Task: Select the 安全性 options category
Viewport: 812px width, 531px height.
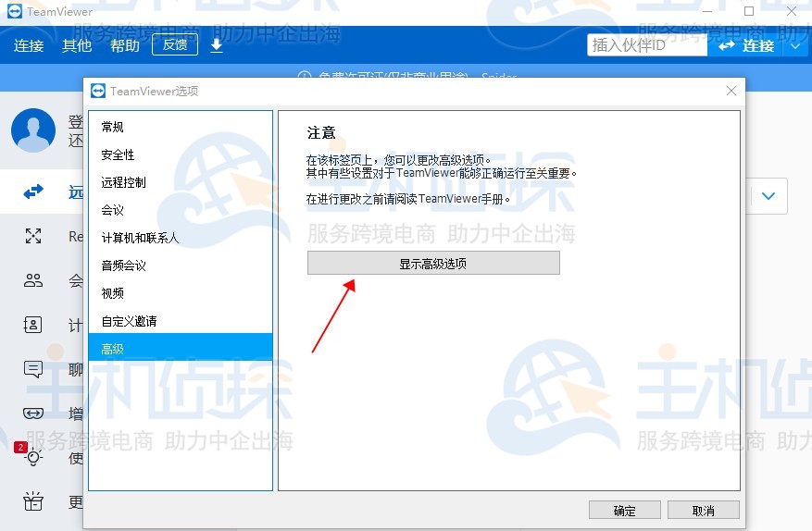Action: click(181, 154)
